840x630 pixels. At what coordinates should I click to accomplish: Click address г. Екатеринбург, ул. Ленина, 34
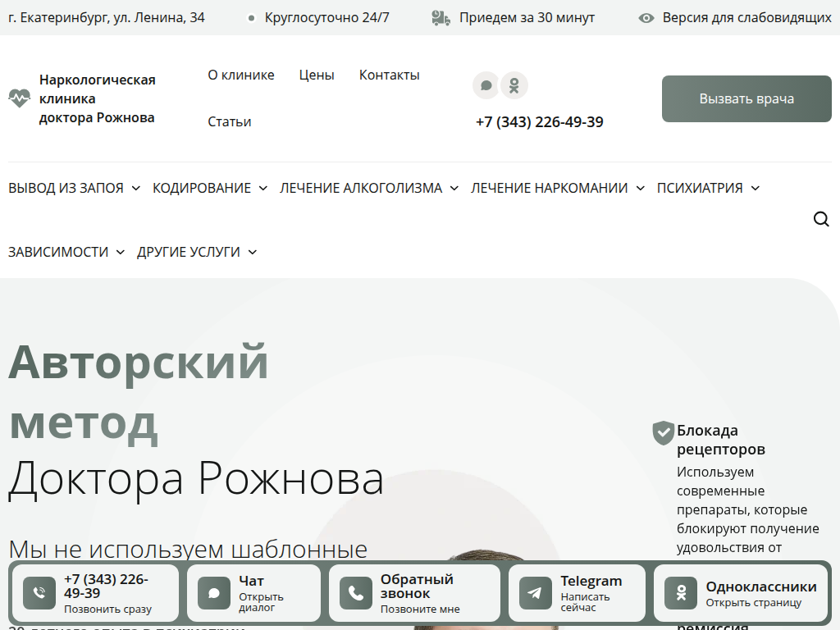(x=107, y=18)
